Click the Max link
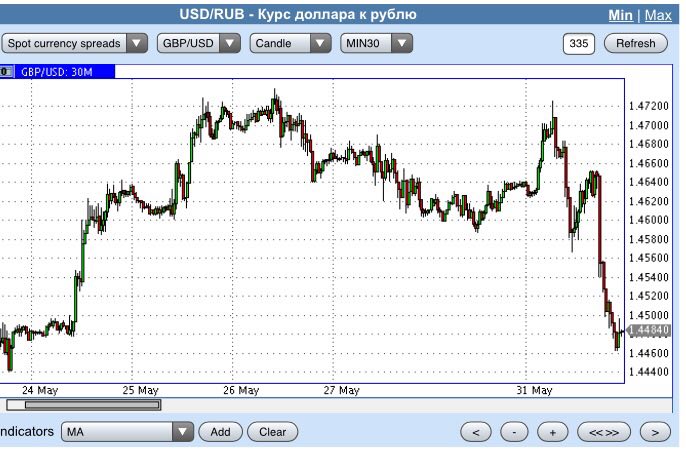686x454 pixels. [658, 15]
